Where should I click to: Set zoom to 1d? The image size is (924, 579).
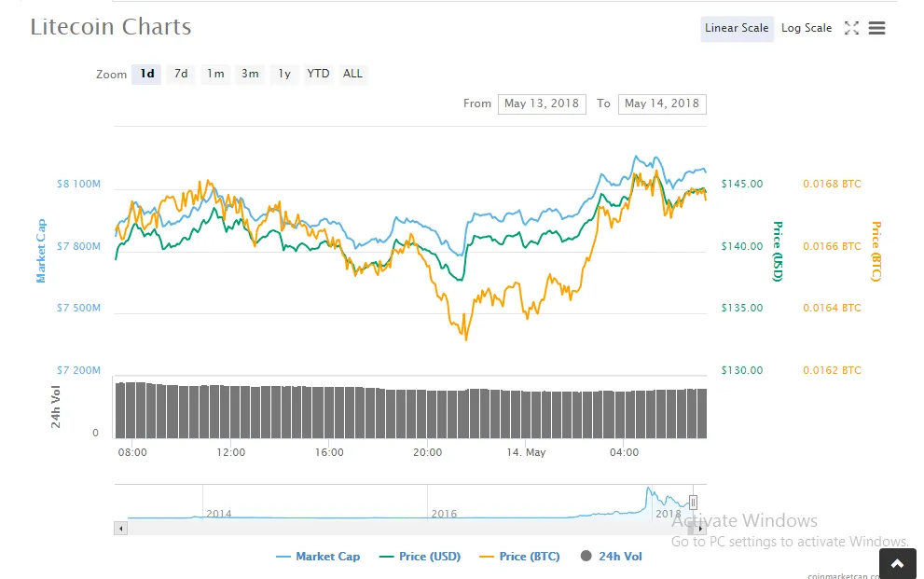point(146,74)
